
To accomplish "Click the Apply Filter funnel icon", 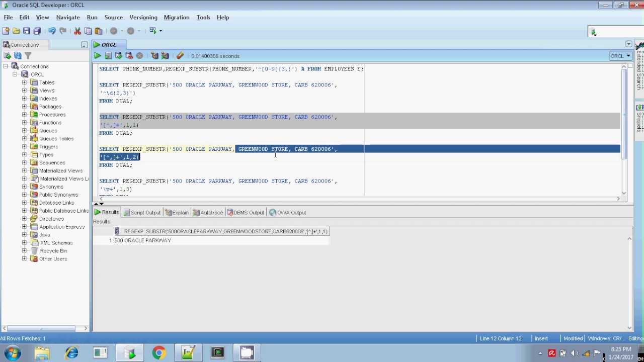I will [x=28, y=56].
